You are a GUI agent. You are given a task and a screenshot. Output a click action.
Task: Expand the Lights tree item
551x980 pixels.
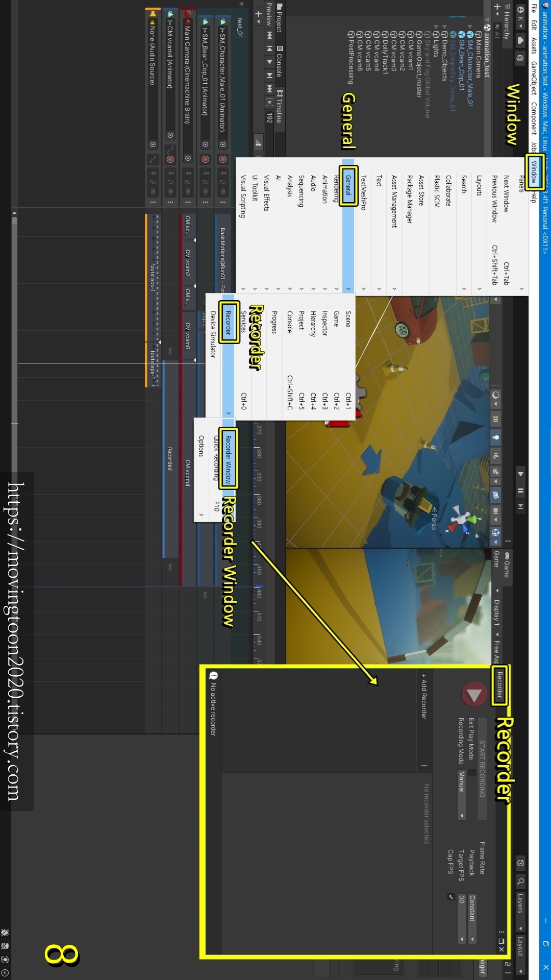click(436, 27)
